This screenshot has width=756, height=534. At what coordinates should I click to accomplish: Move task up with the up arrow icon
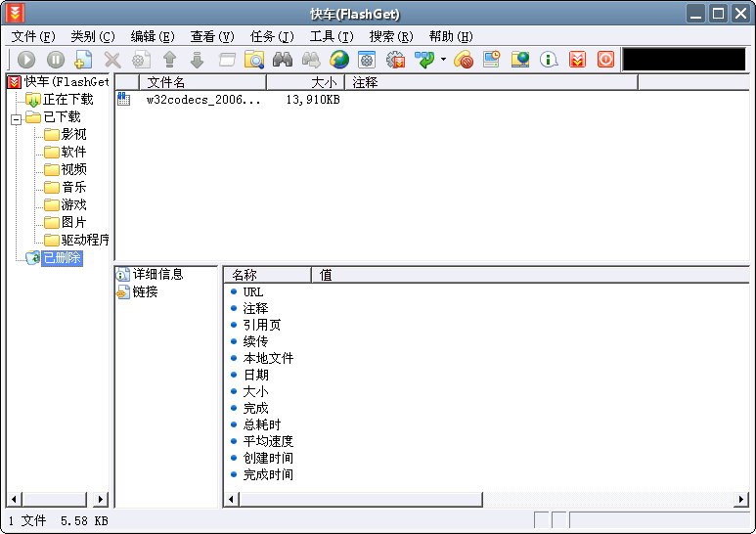[x=169, y=60]
